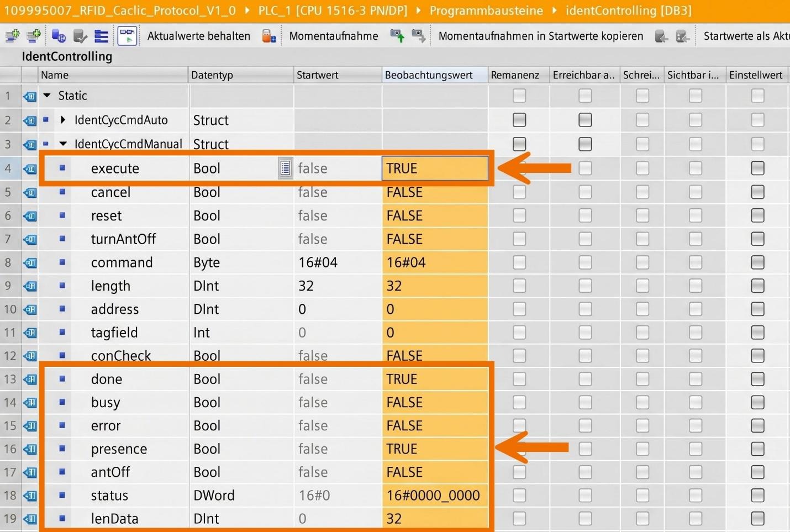Click the add row toolbar icon
The image size is (790, 532).
(x=34, y=36)
